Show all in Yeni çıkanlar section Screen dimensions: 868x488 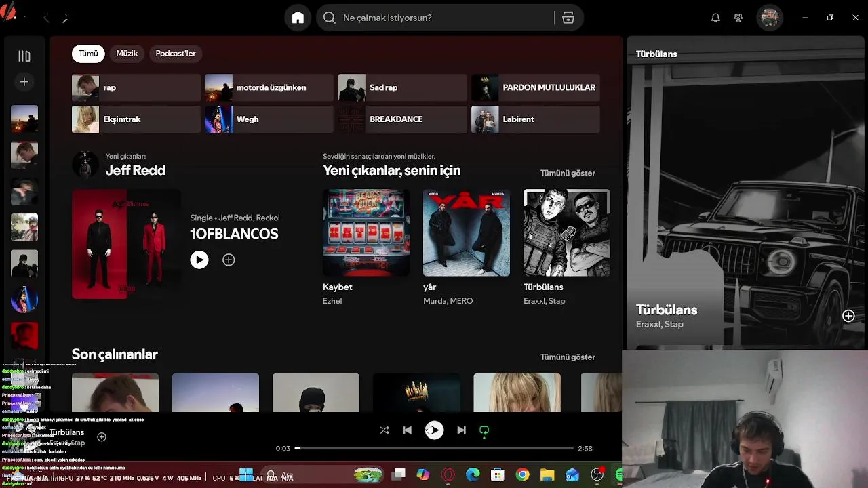pos(568,173)
